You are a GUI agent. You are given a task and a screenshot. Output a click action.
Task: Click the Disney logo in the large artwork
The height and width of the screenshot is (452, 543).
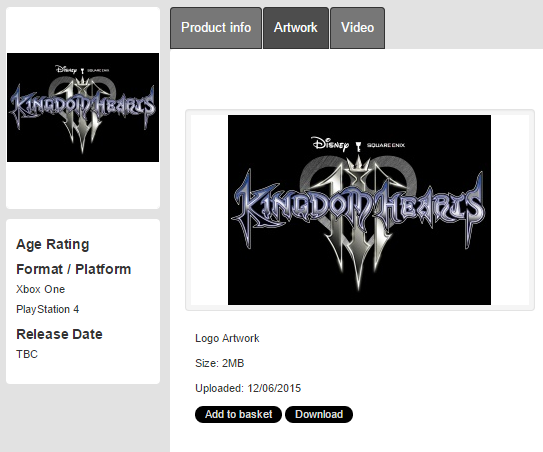330,144
